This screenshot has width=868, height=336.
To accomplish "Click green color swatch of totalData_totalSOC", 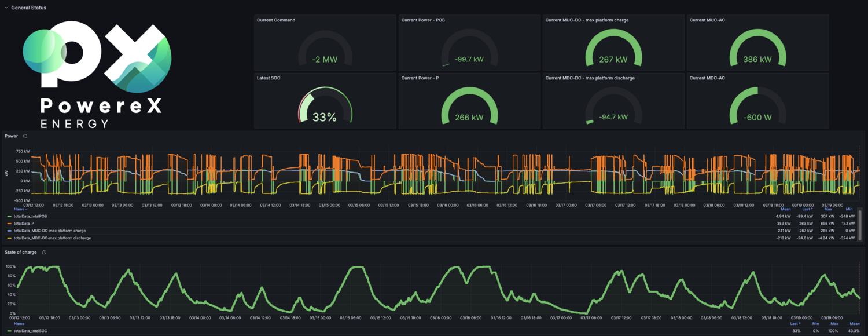I will click(9, 330).
